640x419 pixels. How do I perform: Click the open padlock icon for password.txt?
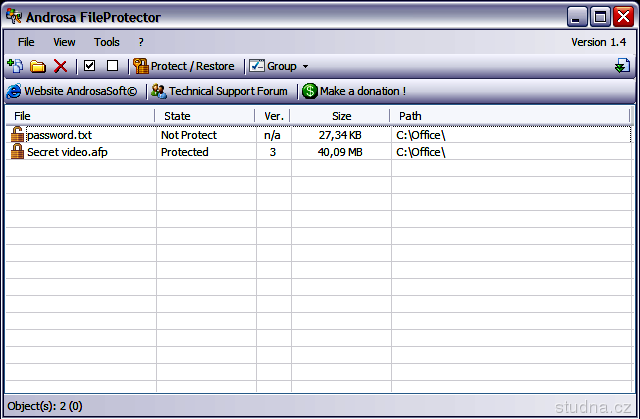click(x=17, y=134)
